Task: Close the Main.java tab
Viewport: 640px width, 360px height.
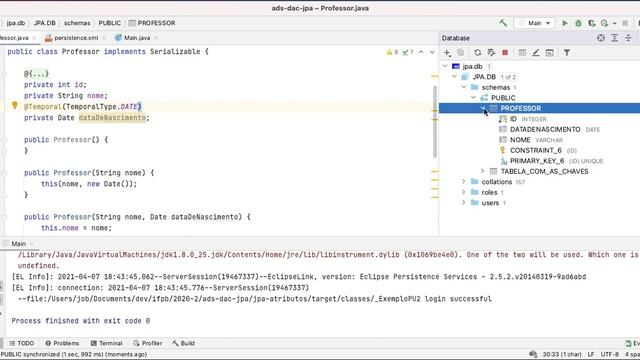Action: (156, 38)
